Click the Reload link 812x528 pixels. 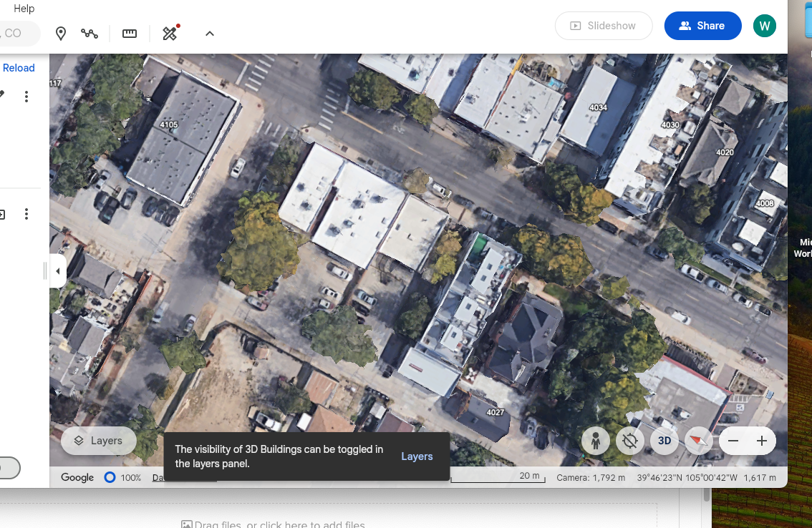19,68
